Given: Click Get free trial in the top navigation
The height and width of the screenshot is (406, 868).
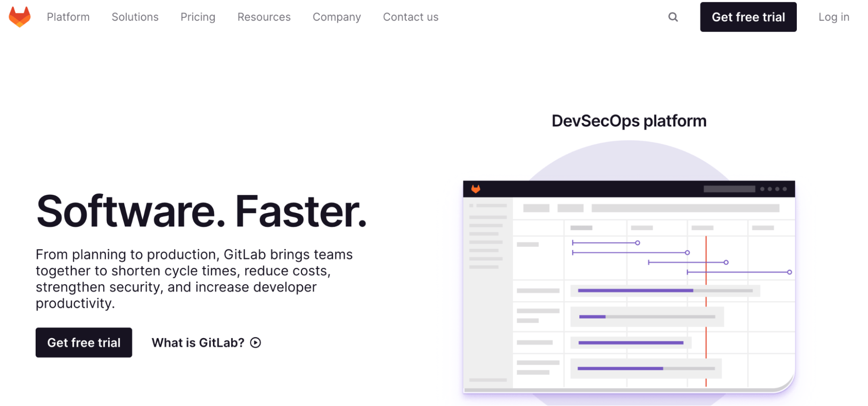Looking at the screenshot, I should coord(748,17).
